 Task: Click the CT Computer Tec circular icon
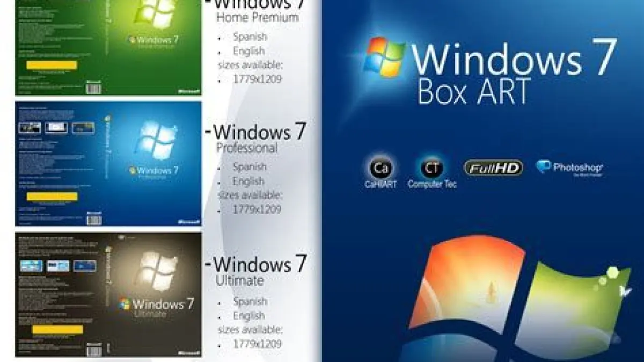point(431,168)
